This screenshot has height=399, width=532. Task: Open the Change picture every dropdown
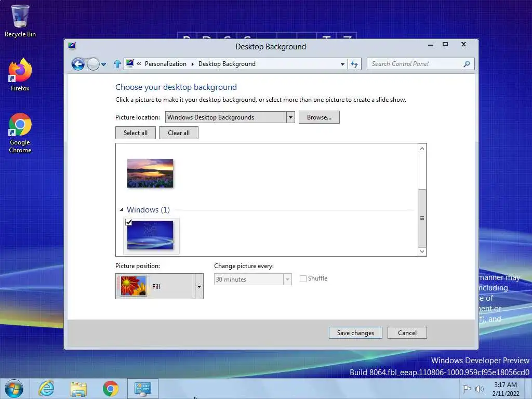coord(253,279)
